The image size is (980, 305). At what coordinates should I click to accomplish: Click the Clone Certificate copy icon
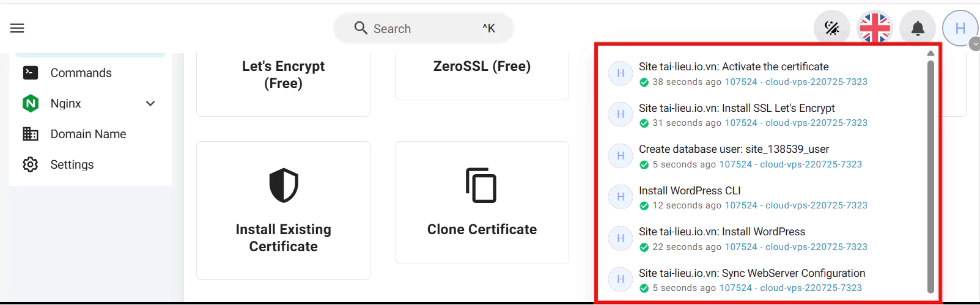pos(482,185)
